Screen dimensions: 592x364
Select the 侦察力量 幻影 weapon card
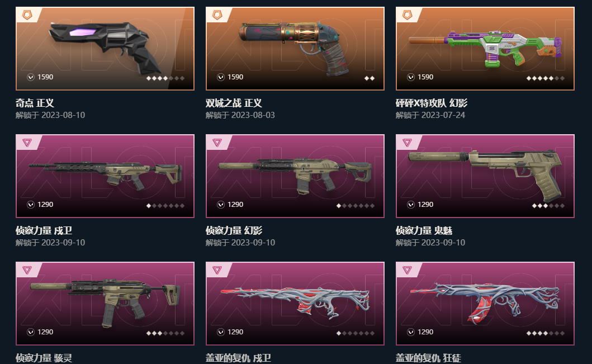coord(295,176)
